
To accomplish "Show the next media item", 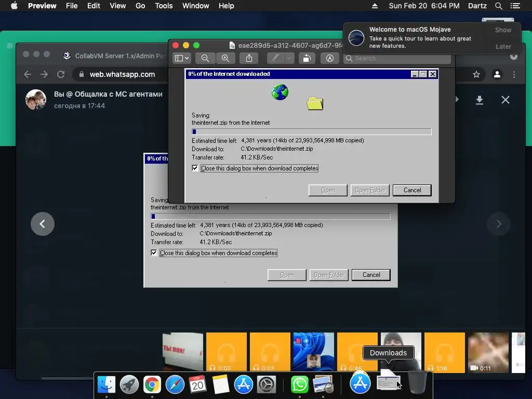I will tap(499, 224).
